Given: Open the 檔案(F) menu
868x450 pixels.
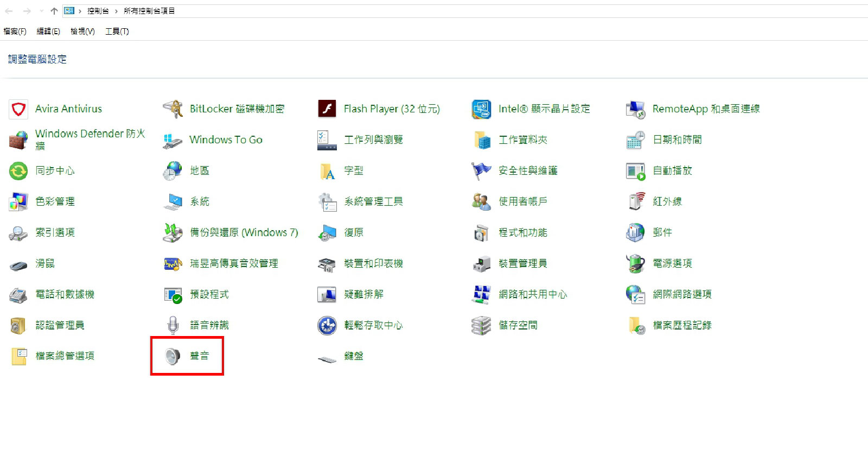Looking at the screenshot, I should click(x=15, y=31).
